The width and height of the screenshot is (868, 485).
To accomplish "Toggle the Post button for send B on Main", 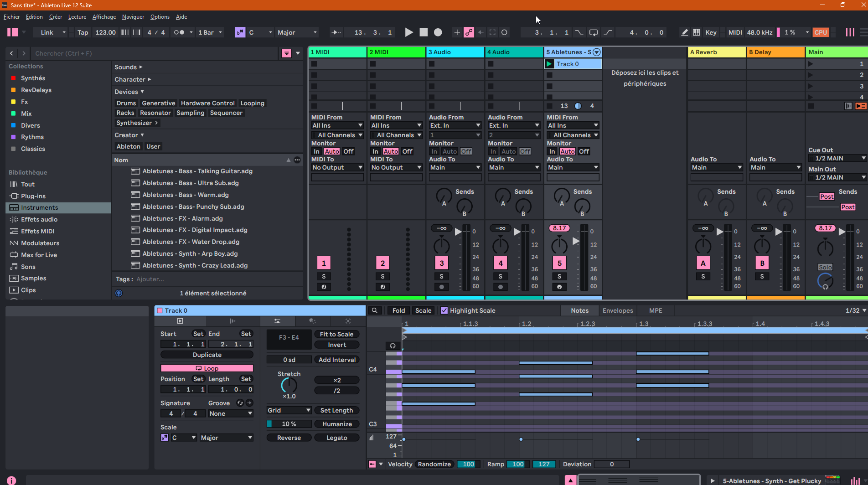I will (x=848, y=207).
